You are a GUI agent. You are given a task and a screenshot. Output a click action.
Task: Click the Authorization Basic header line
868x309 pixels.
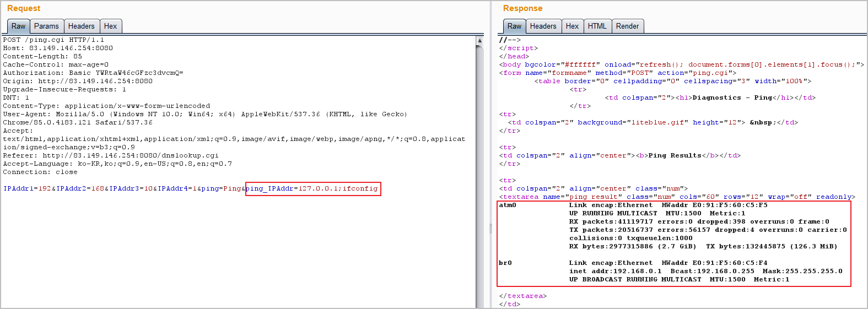pos(93,73)
